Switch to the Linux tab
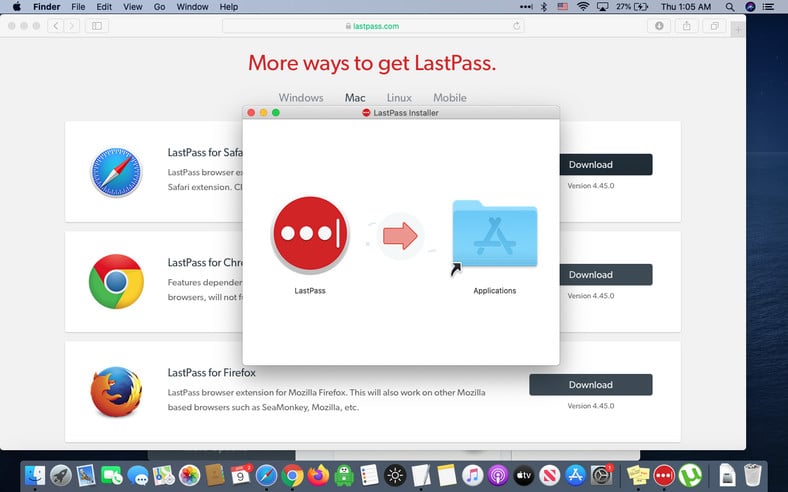This screenshot has height=492, width=788. click(399, 97)
